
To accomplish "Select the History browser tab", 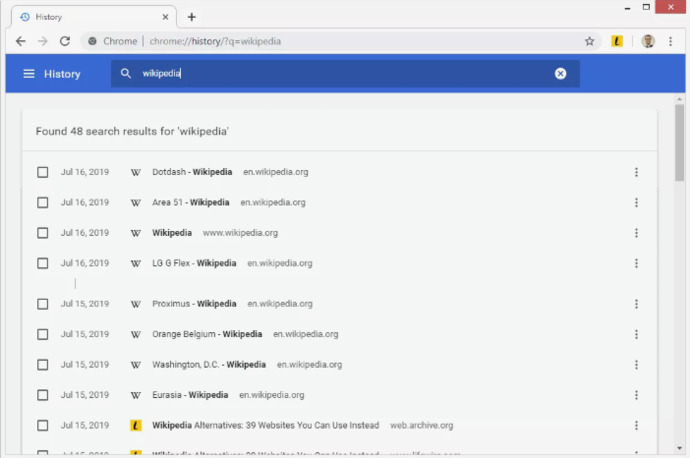I will pyautogui.click(x=94, y=17).
